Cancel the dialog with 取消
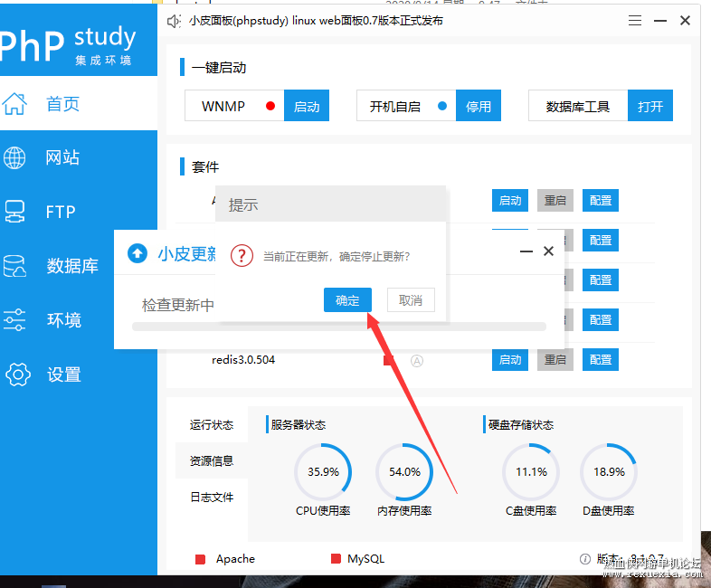The height and width of the screenshot is (588, 711). click(x=411, y=300)
